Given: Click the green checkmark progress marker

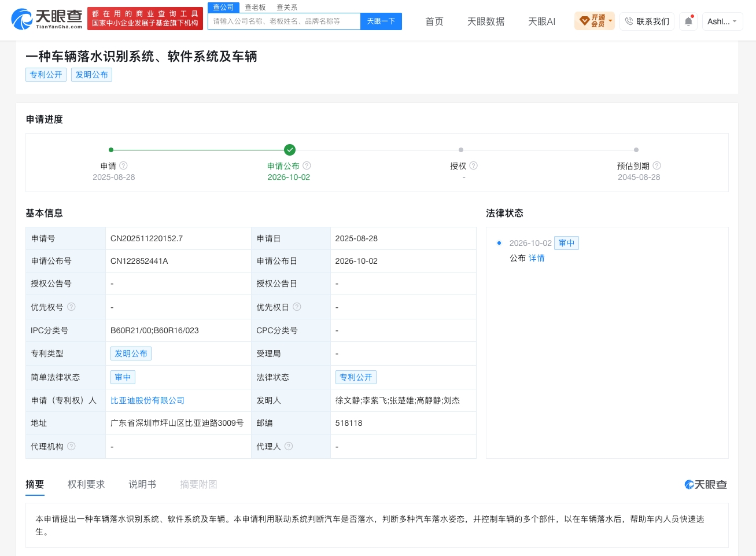Looking at the screenshot, I should point(290,150).
